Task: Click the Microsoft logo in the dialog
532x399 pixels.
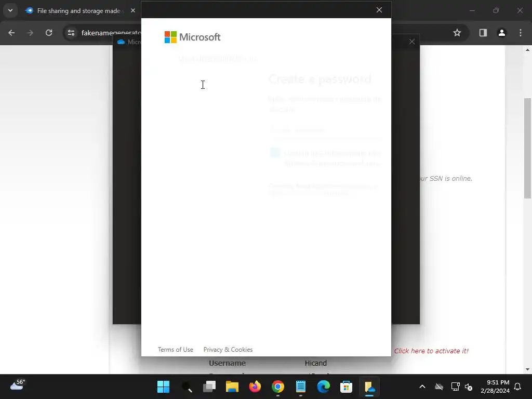Action: [192, 37]
